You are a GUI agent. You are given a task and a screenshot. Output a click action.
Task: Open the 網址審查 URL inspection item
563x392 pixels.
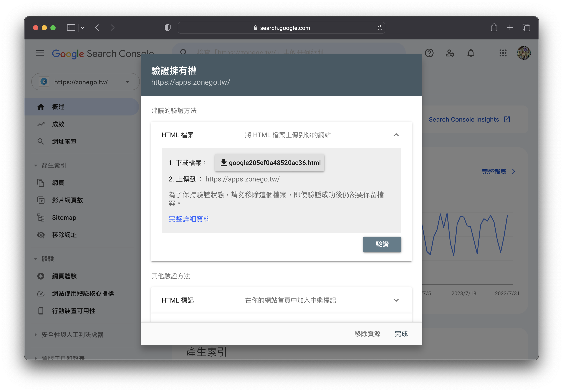82,142
